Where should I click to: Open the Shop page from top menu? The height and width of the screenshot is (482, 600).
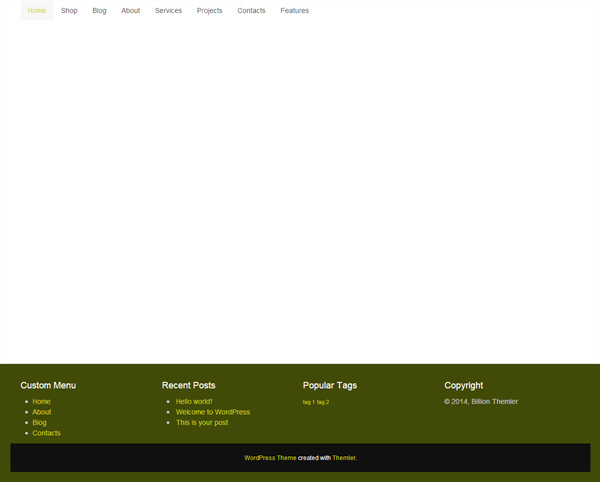click(69, 11)
